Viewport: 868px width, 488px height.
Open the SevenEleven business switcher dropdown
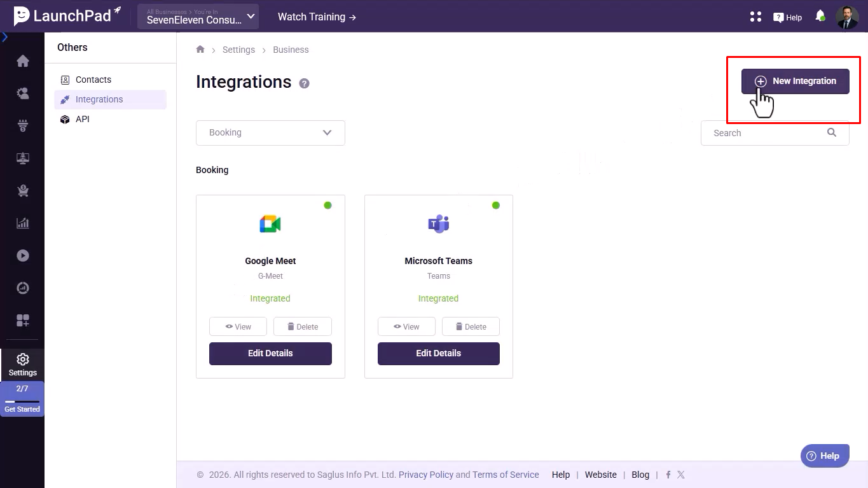tap(198, 17)
